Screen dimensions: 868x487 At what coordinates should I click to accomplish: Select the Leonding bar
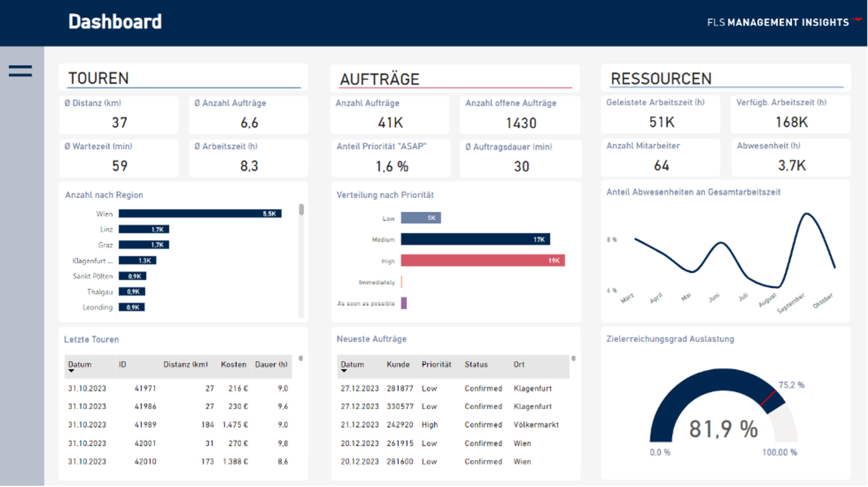(132, 307)
